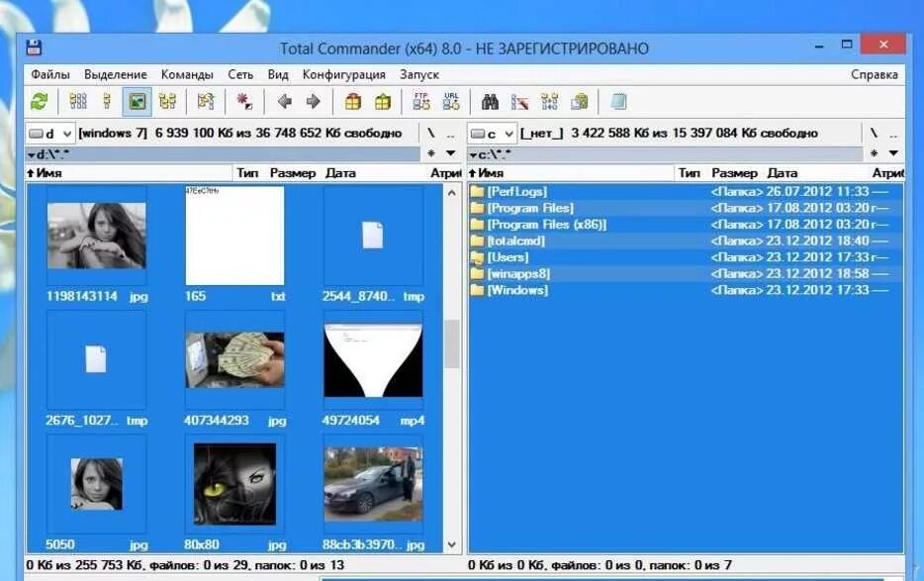The width and height of the screenshot is (924, 581).
Task: Click the invert selection toolbar icon
Action: [x=206, y=102]
